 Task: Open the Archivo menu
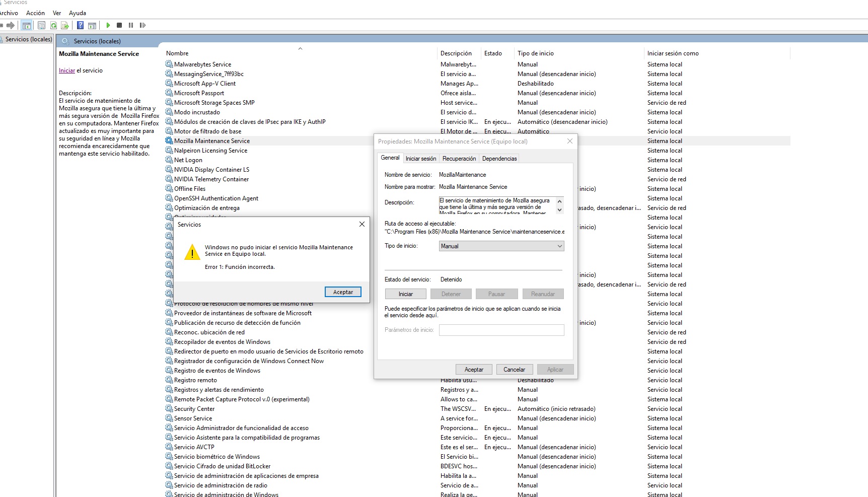tap(9, 13)
